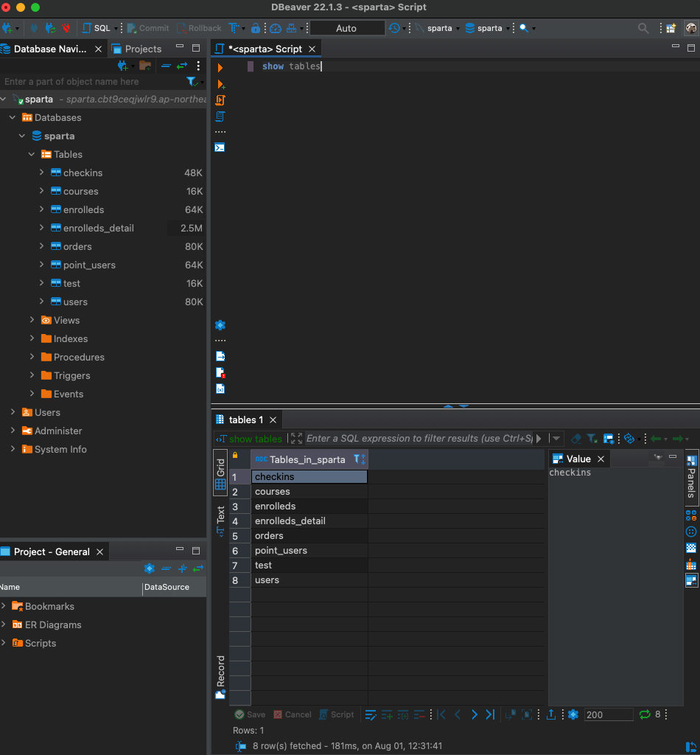Click the Script button below results
This screenshot has height=755, width=700.
pyautogui.click(x=337, y=714)
